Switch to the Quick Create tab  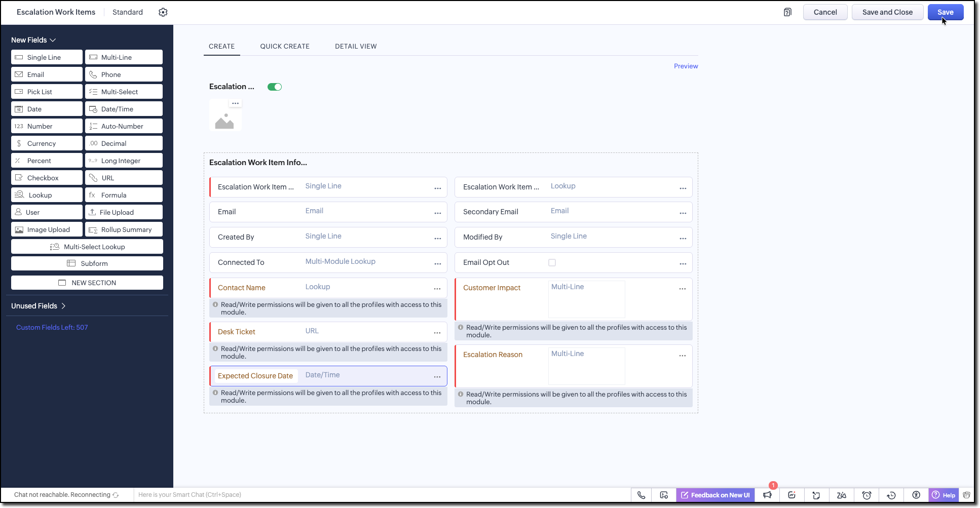click(285, 46)
